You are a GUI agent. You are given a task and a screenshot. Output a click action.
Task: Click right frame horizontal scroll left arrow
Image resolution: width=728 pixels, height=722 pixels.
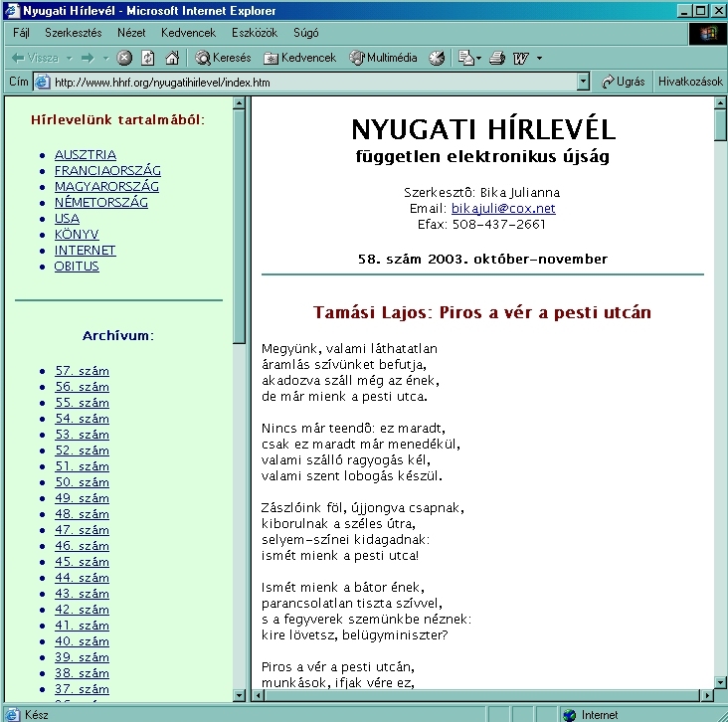[x=259, y=695]
